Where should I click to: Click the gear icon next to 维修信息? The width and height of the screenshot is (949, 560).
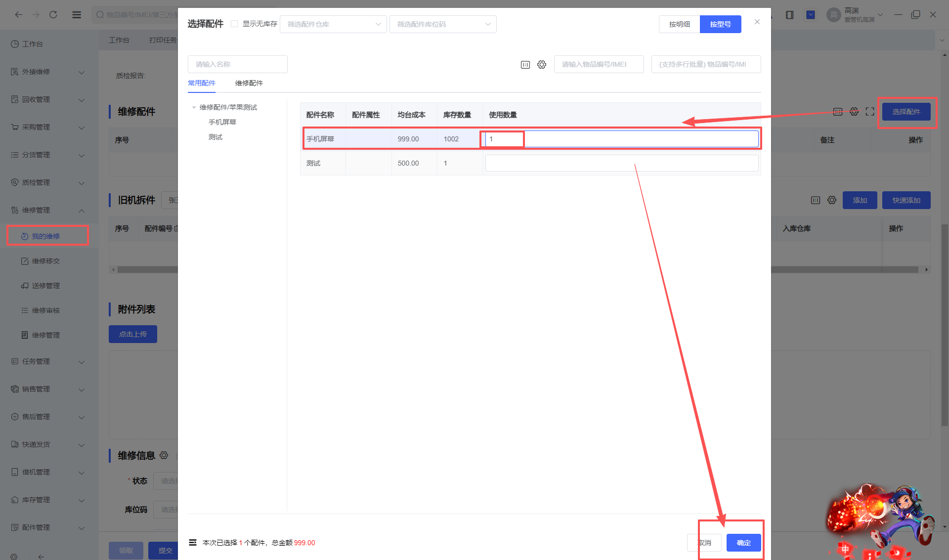[164, 455]
